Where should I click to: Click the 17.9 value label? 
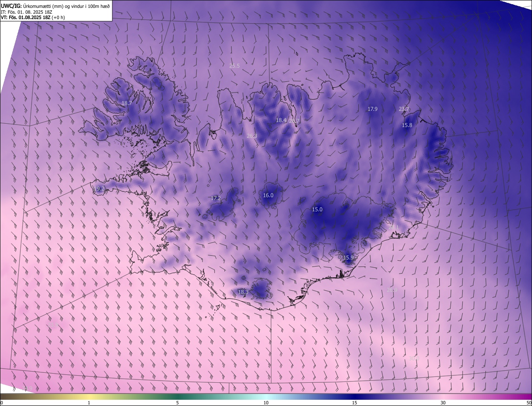[x=372, y=109]
